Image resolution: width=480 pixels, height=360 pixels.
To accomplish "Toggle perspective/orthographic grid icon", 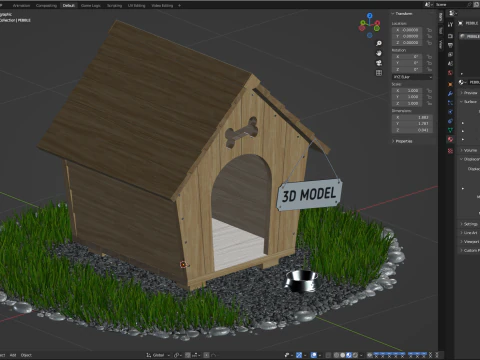I will tap(379, 73).
